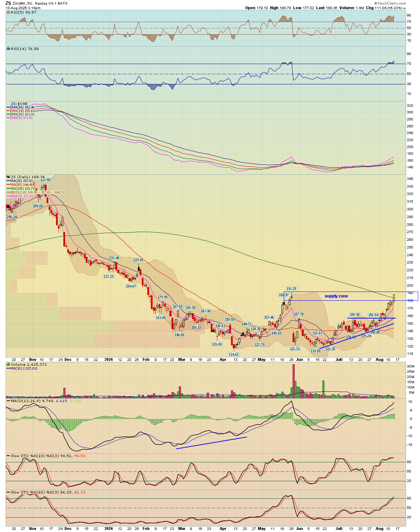Click the green MA(200) line marker in price panel
This screenshot has width=420, height=532.
[x=8, y=189]
